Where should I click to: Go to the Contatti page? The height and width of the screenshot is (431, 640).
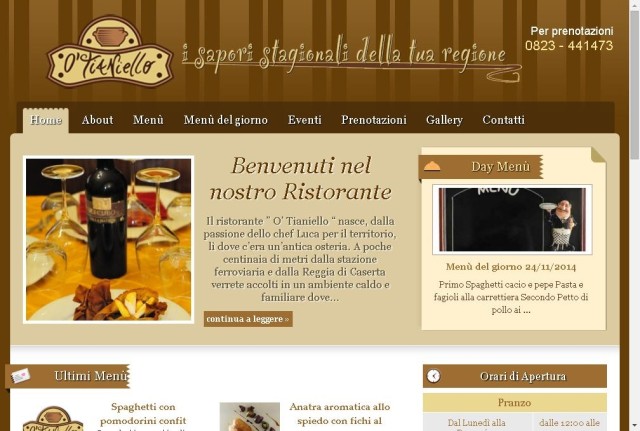504,120
